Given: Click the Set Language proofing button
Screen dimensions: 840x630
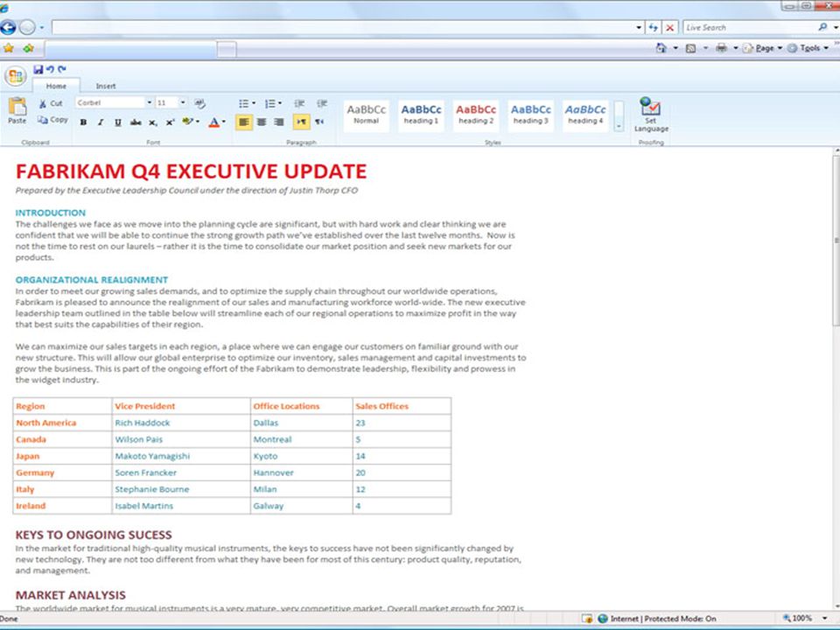Looking at the screenshot, I should coord(651,115).
